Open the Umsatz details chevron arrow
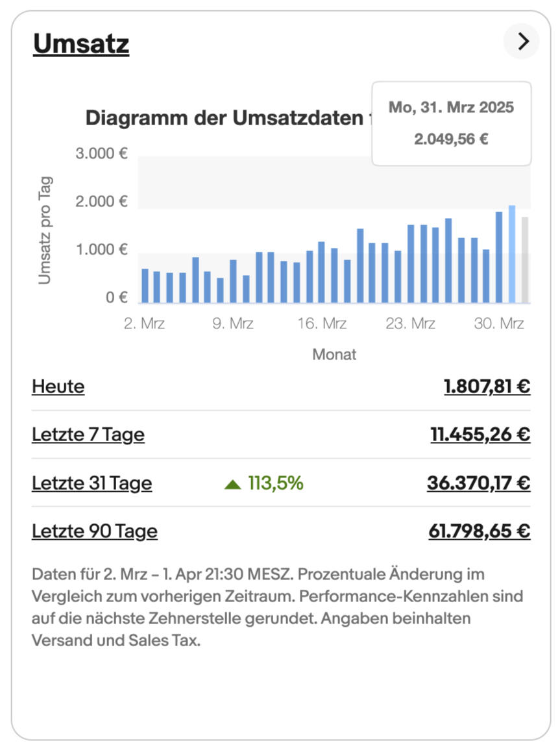The height and width of the screenshot is (750, 560). (x=522, y=42)
